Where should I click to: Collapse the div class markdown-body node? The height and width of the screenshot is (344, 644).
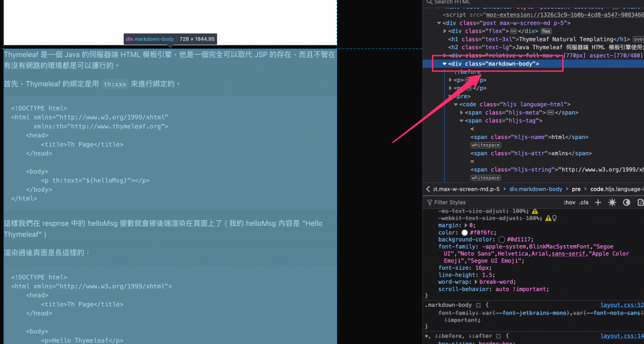pyautogui.click(x=444, y=64)
